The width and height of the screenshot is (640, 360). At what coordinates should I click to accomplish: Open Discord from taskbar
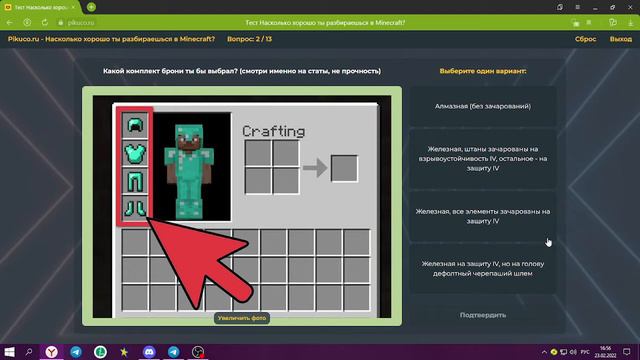(149, 352)
